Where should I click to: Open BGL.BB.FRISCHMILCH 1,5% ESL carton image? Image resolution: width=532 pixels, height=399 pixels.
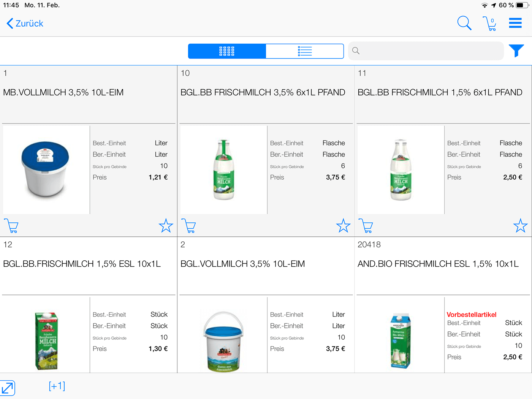[46, 340]
